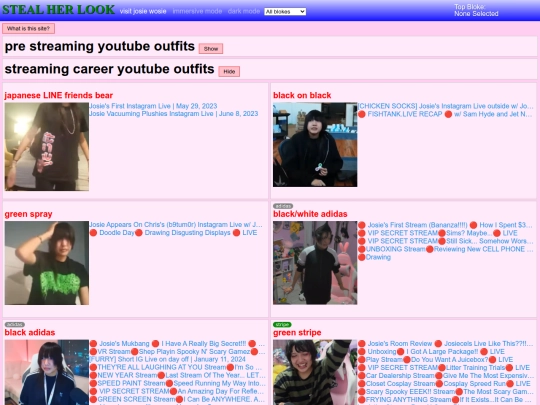Open Josie's First Stream (Bananza!!!!) link
Viewport: 540px width, 405px height.
click(x=445, y=225)
